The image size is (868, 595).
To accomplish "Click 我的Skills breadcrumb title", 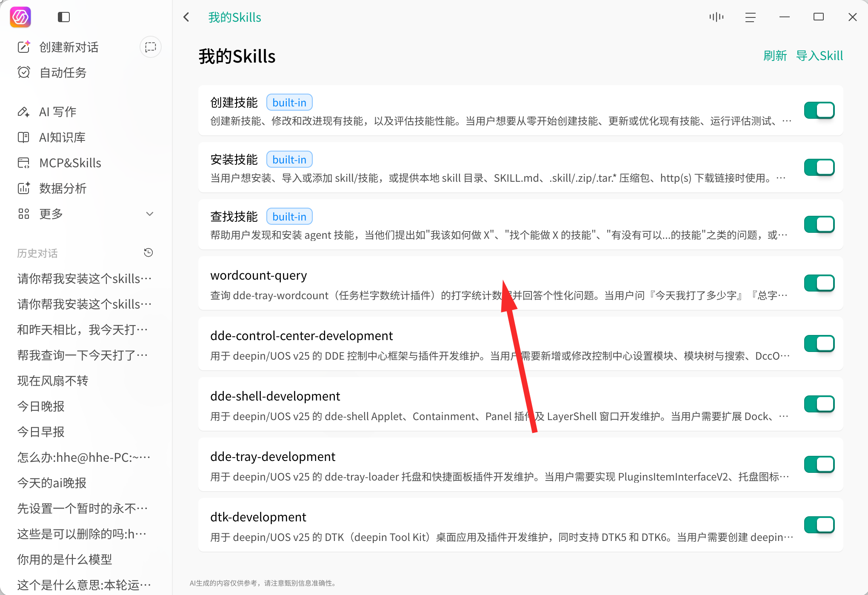I will click(x=234, y=17).
